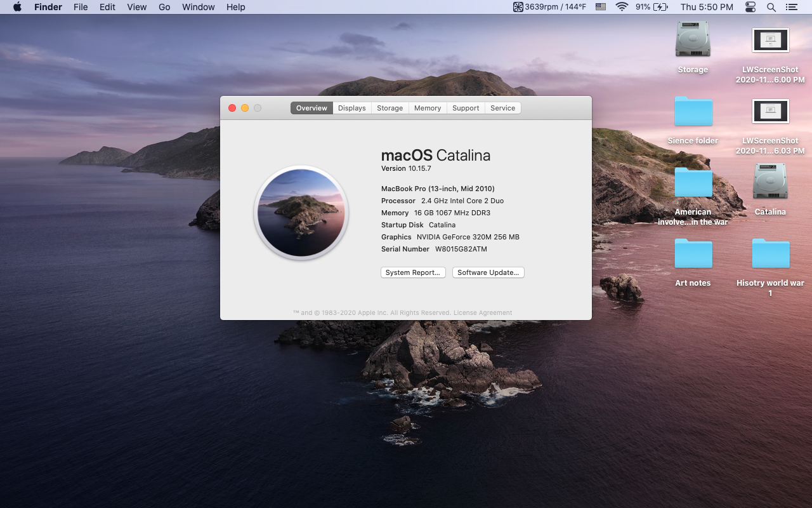Viewport: 812px width, 508px height.
Task: Click the System Report button
Action: pyautogui.click(x=413, y=272)
